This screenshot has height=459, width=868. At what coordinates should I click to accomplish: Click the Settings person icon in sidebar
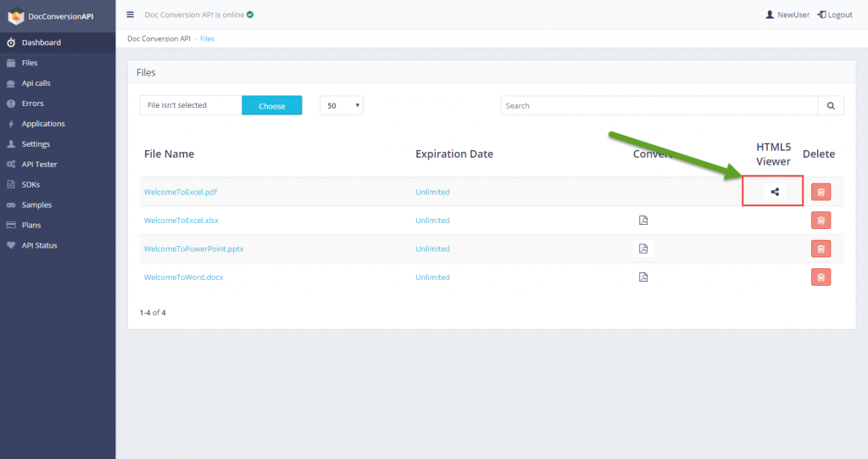[11, 143]
